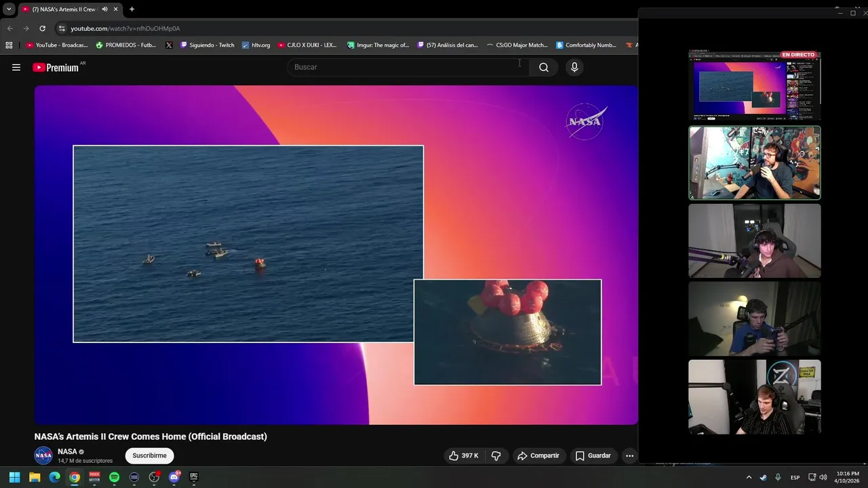Open the hltv.org bookmark
Screen dimensions: 868x488
point(256,45)
